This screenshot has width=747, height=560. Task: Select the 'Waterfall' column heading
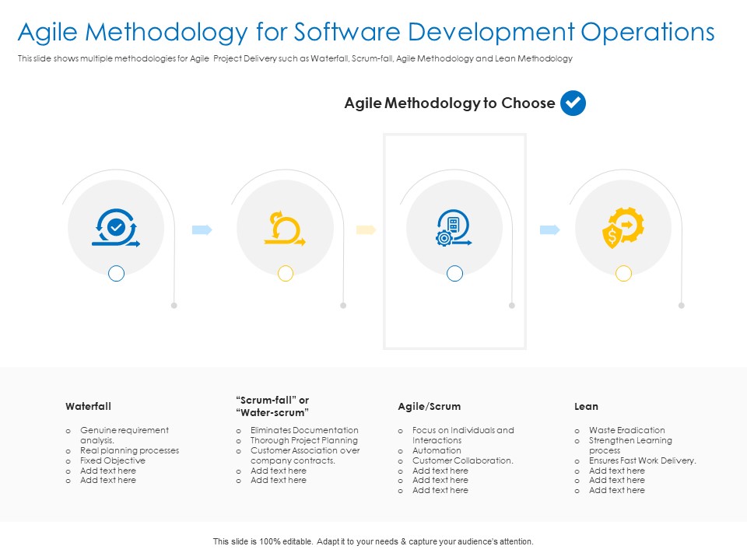click(x=88, y=406)
